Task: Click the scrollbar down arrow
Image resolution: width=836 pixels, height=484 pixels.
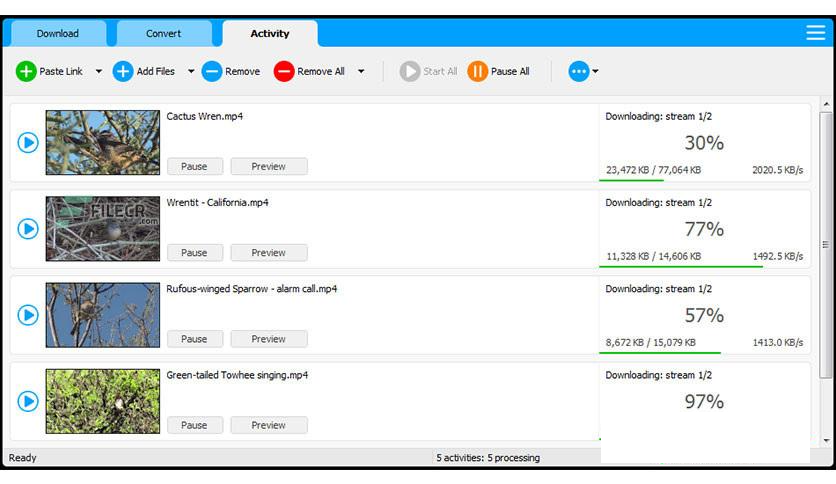Action: (x=826, y=441)
